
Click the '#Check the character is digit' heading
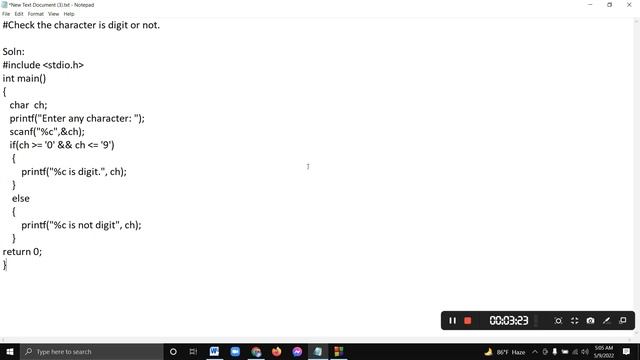tap(81, 25)
